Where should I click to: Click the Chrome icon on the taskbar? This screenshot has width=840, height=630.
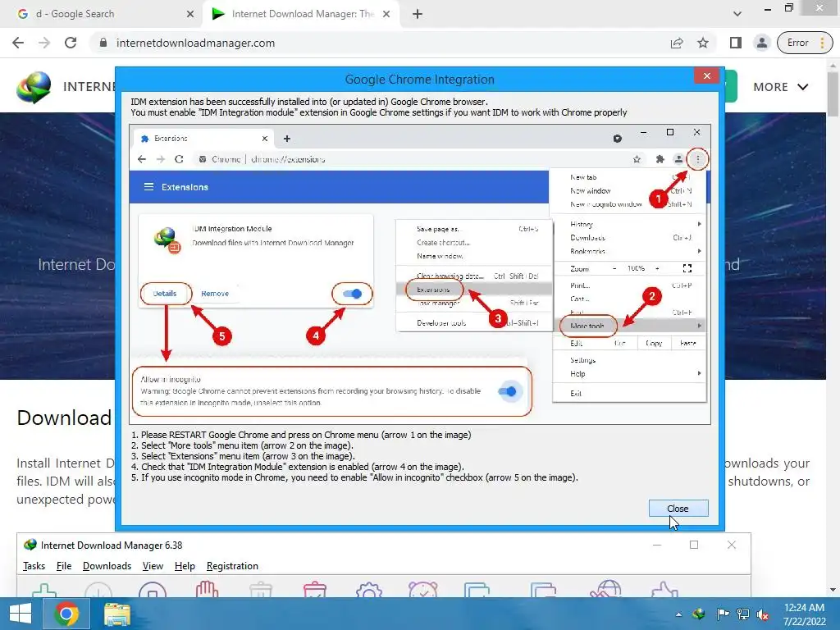coord(66,614)
